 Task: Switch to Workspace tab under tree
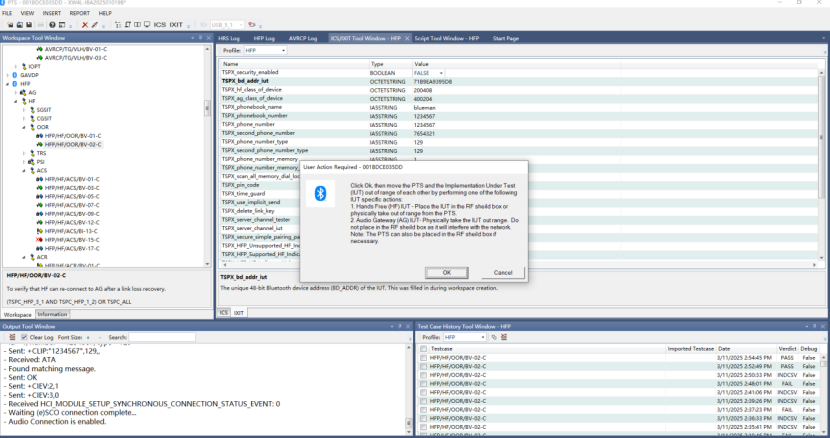pos(18,315)
